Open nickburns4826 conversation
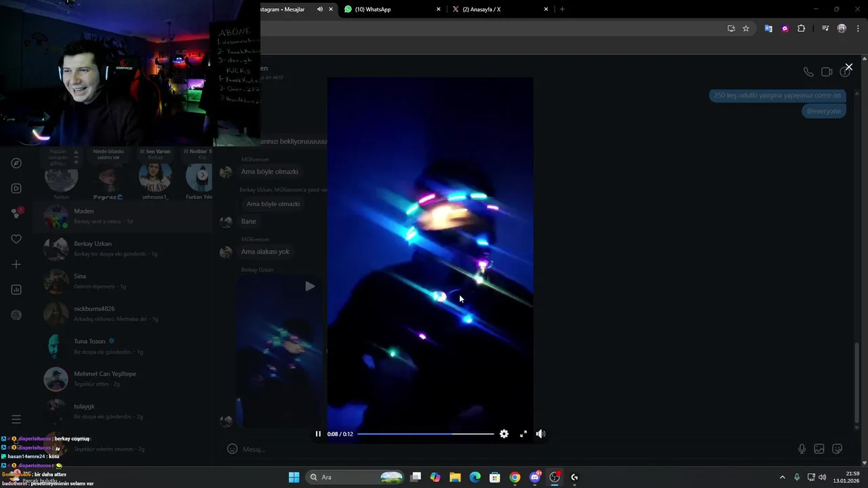The height and width of the screenshot is (488, 868). point(123,314)
